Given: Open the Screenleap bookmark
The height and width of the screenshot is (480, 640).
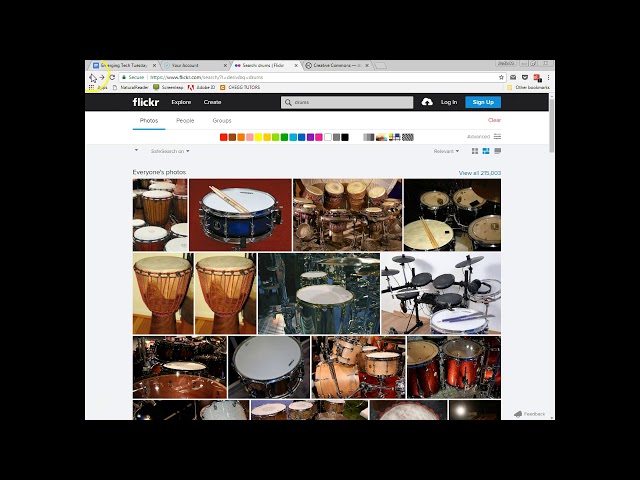Looking at the screenshot, I should point(168,87).
